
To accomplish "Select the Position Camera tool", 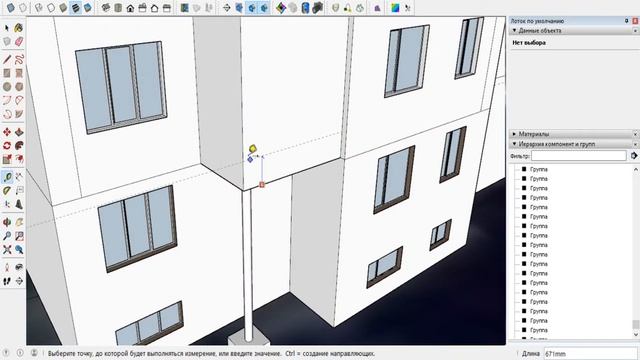I will [7, 267].
